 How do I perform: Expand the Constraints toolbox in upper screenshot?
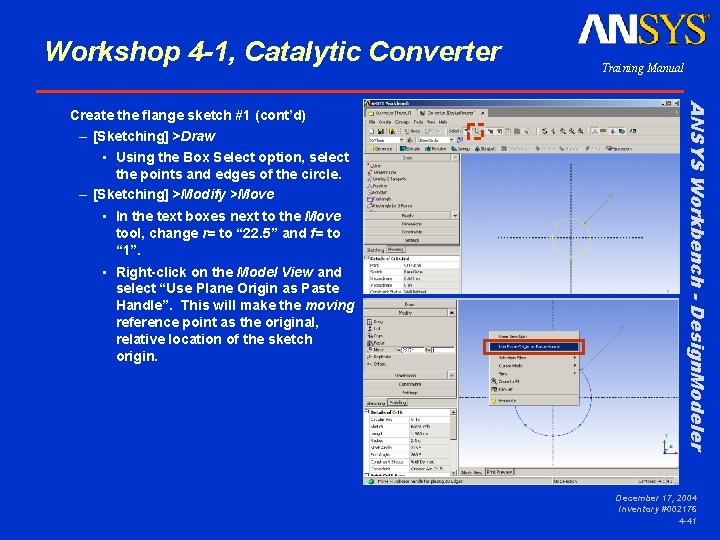[411, 232]
